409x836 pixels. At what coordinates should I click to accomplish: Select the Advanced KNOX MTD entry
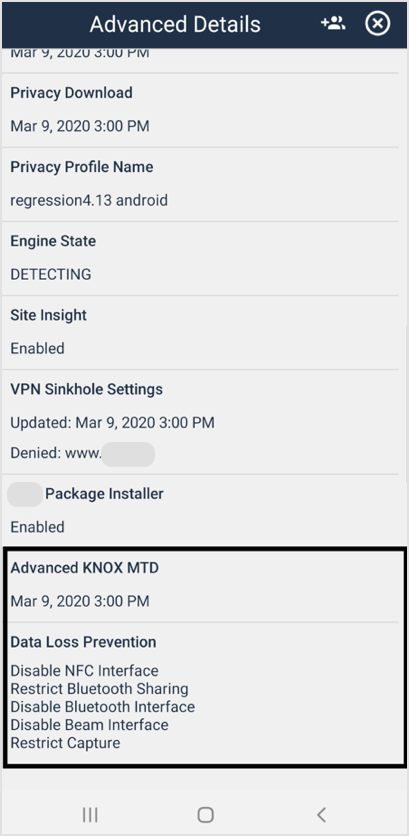pos(200,585)
